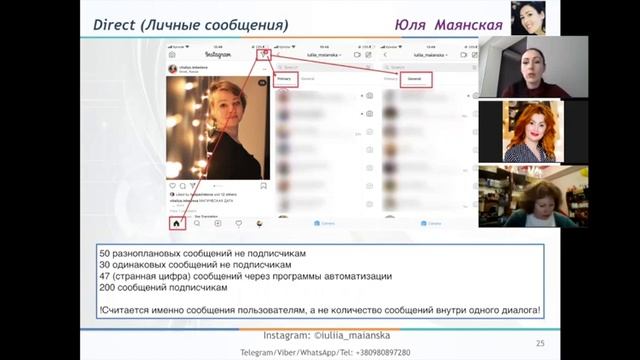Tap the New Post plus icon

[218, 223]
